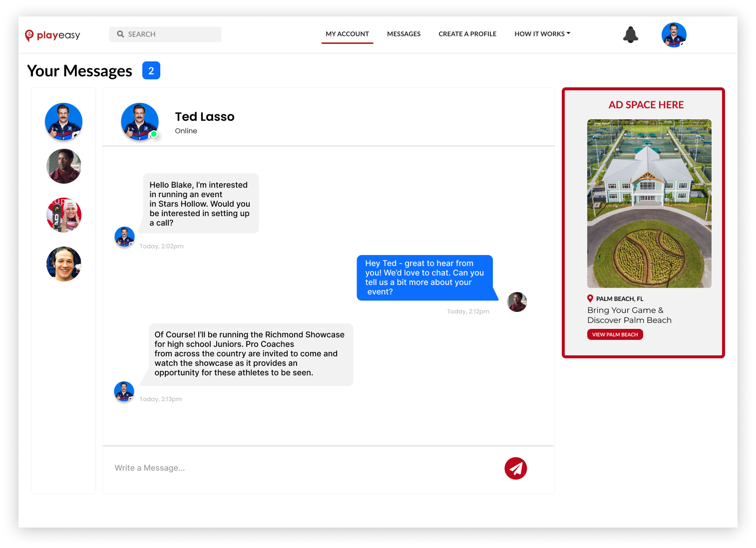Click the search magnifier icon
Viewport: 756px width, 548px height.
coord(120,34)
